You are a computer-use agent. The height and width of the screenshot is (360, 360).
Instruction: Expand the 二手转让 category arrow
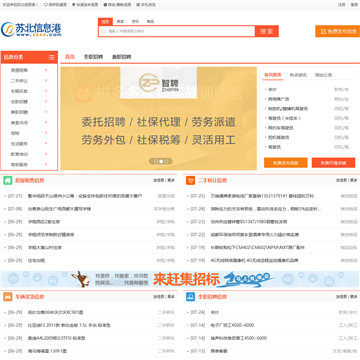(46, 80)
